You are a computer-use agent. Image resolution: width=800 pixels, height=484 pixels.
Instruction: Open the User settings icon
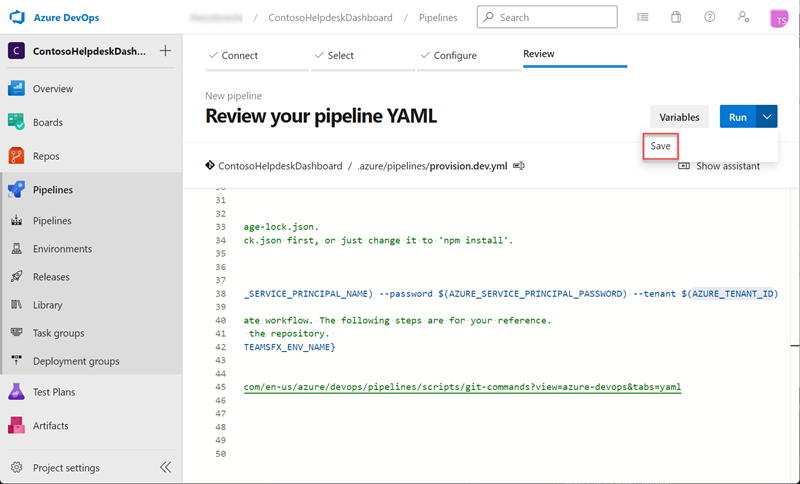743,17
